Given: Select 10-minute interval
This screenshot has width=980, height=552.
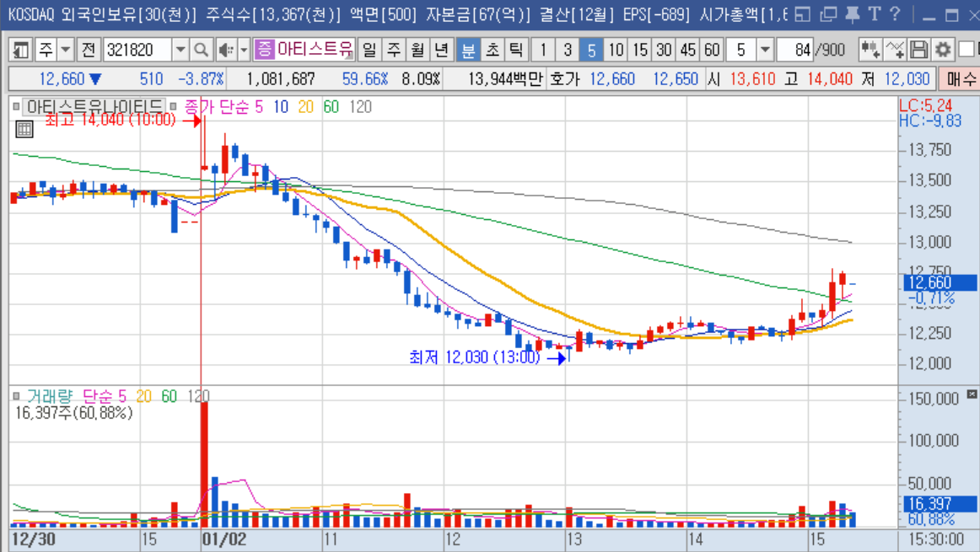Looking at the screenshot, I should pyautogui.click(x=616, y=50).
